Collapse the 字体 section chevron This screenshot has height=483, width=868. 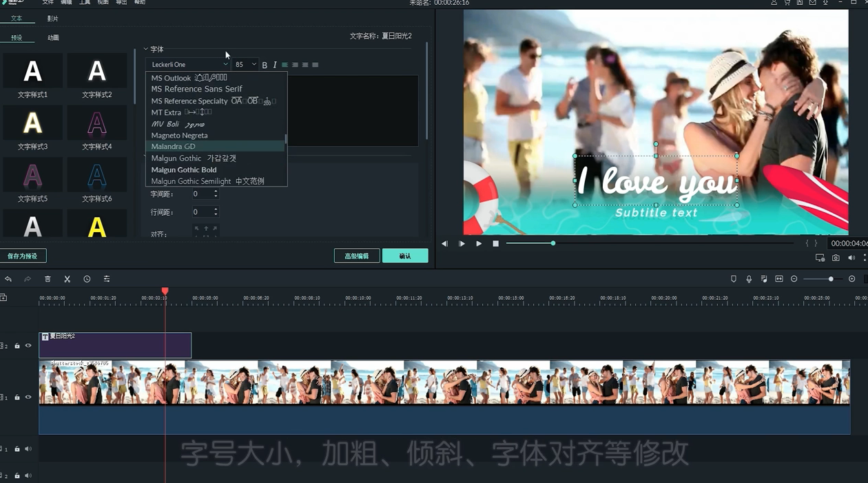coord(146,50)
